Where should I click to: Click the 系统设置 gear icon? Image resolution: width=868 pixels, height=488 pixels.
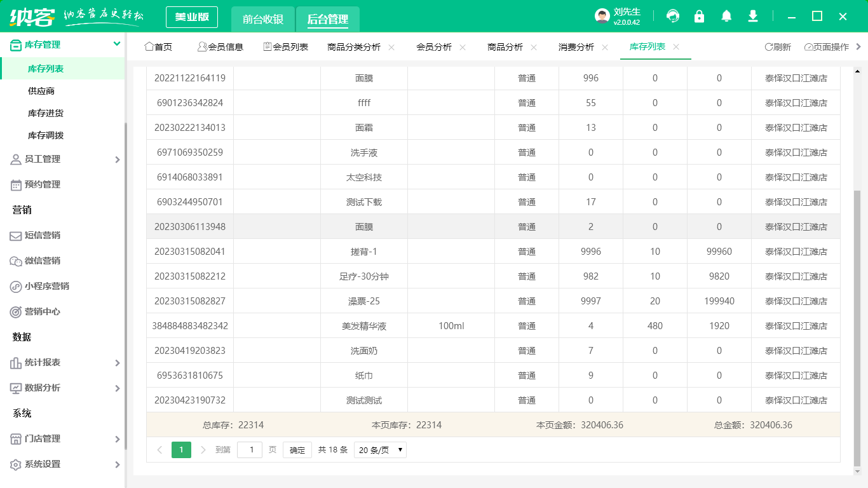16,464
